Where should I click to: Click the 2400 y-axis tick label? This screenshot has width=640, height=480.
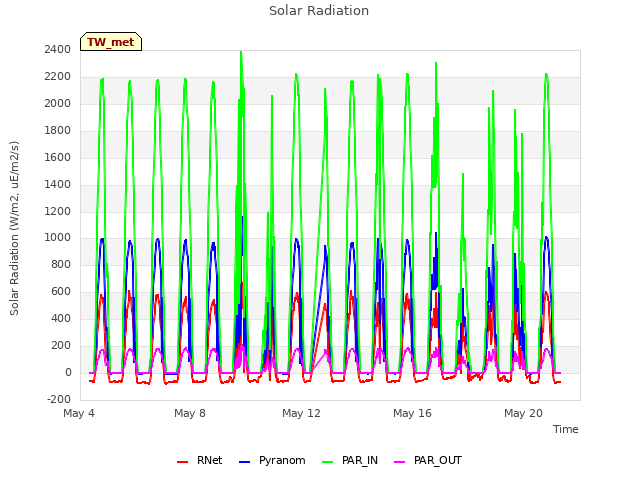pyautogui.click(x=58, y=50)
